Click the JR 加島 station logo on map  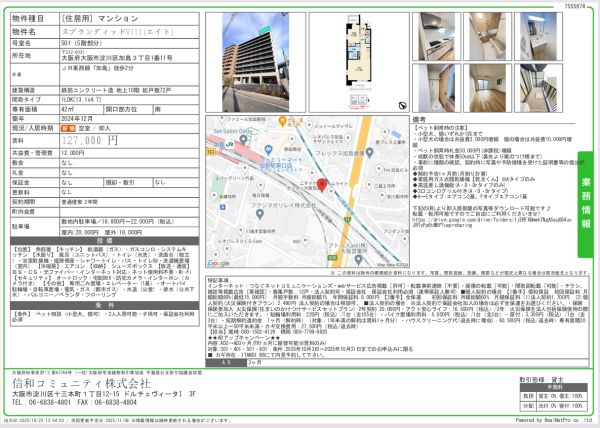pos(230,145)
